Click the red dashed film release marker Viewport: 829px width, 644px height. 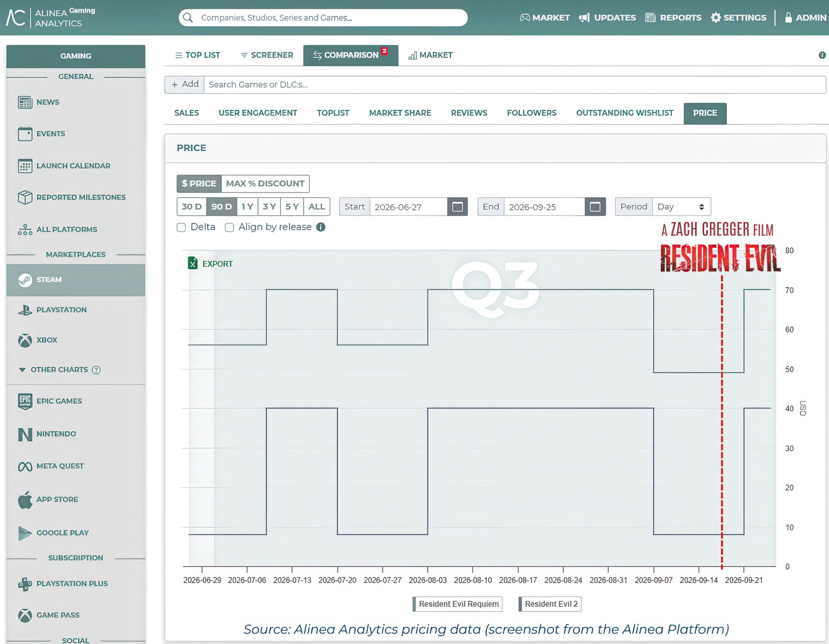722,421
